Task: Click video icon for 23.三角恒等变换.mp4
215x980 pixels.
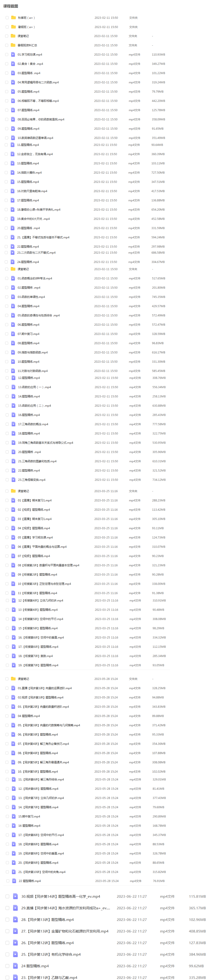Action: click(x=14, y=480)
